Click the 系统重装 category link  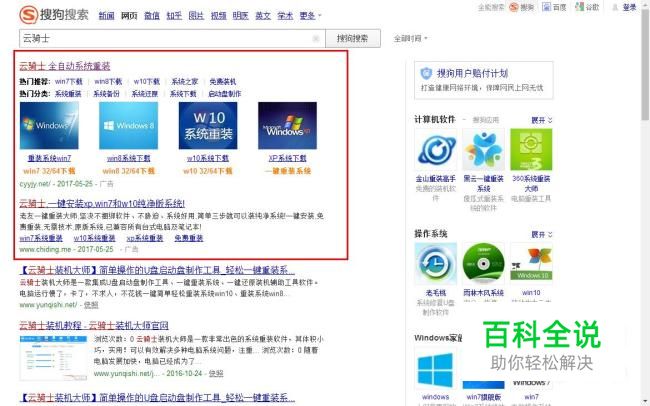[68, 94]
